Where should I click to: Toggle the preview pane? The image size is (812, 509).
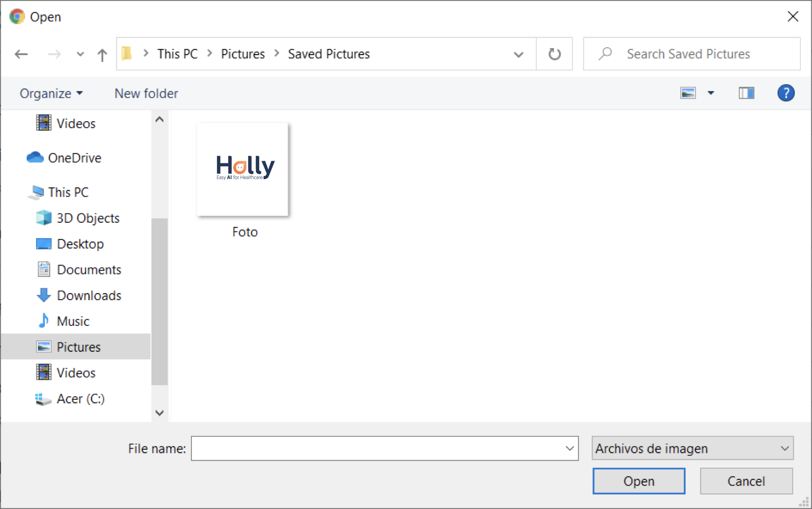tap(746, 93)
